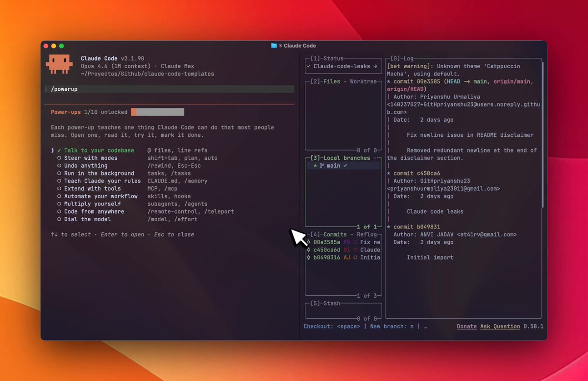588x381 pixels.
Task: Click the branch icon beside main
Action: click(322, 166)
